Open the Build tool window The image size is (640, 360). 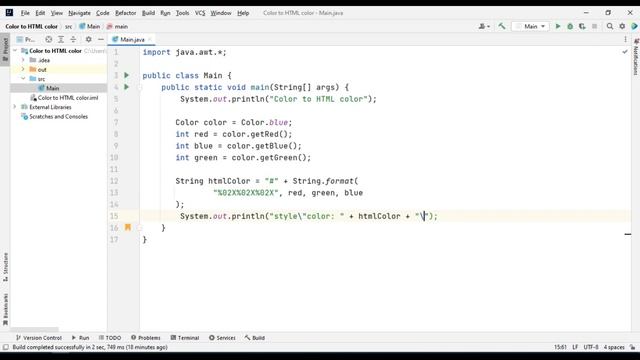255,338
